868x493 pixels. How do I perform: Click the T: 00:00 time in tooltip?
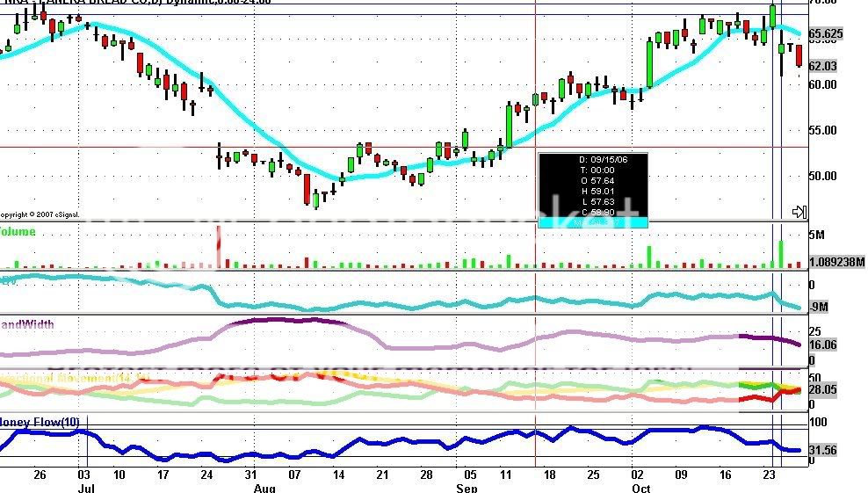tap(597, 170)
